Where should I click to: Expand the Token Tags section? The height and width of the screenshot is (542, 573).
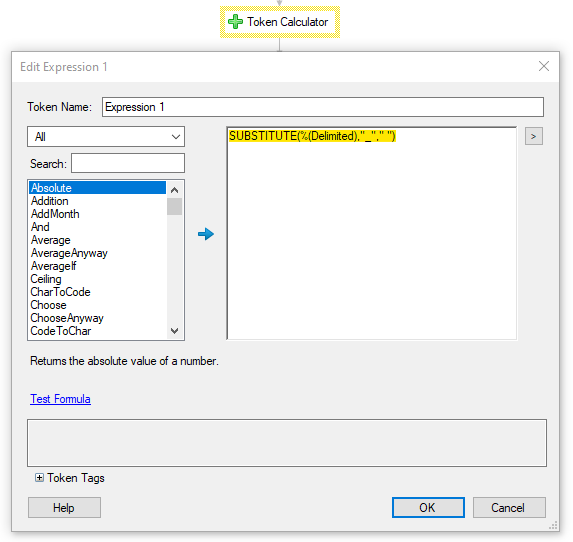39,478
